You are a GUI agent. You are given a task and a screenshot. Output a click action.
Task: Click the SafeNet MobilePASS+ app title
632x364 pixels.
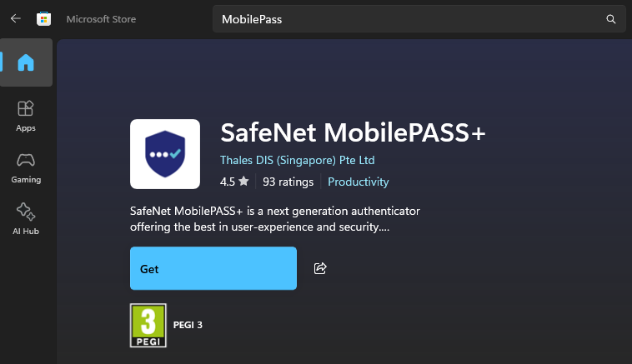pyautogui.click(x=353, y=132)
